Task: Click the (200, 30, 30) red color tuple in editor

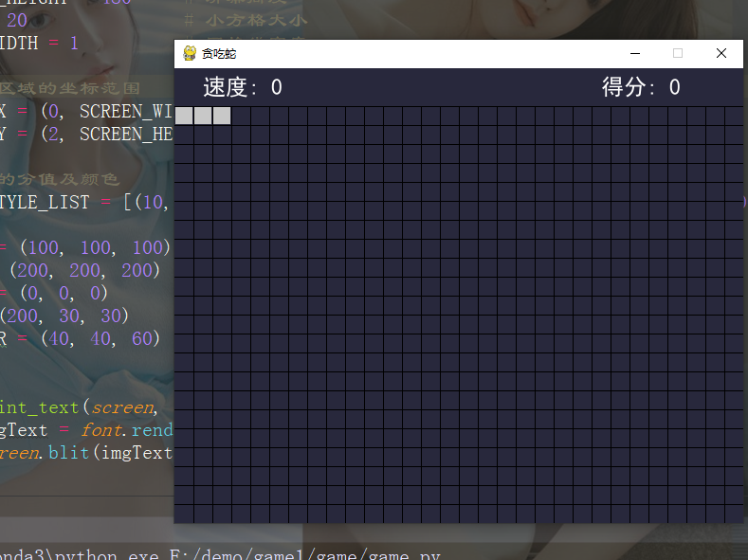Action: click(64, 316)
